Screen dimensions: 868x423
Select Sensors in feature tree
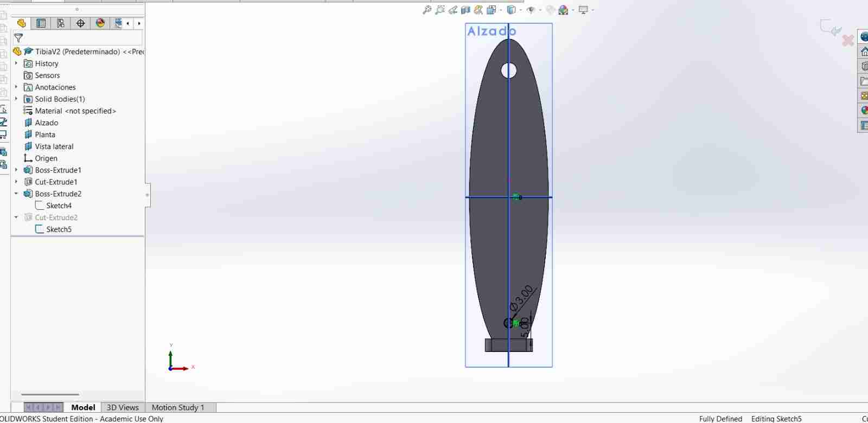tap(42, 75)
